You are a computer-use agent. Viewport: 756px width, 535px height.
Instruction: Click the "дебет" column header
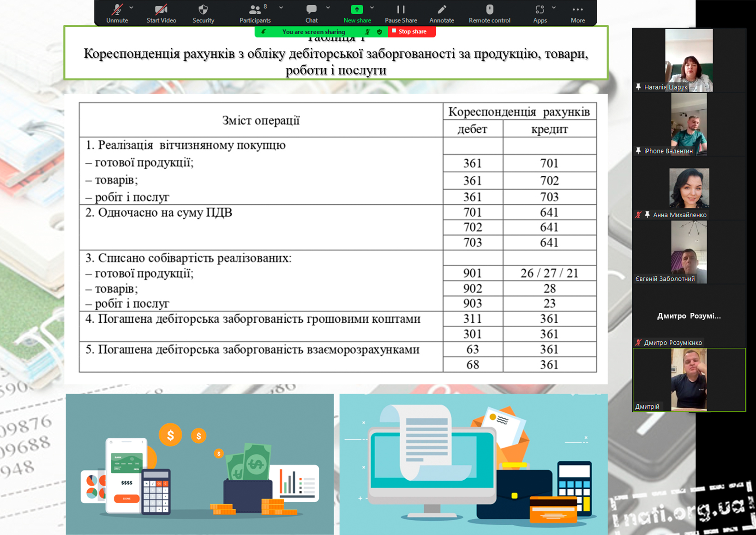pos(472,129)
